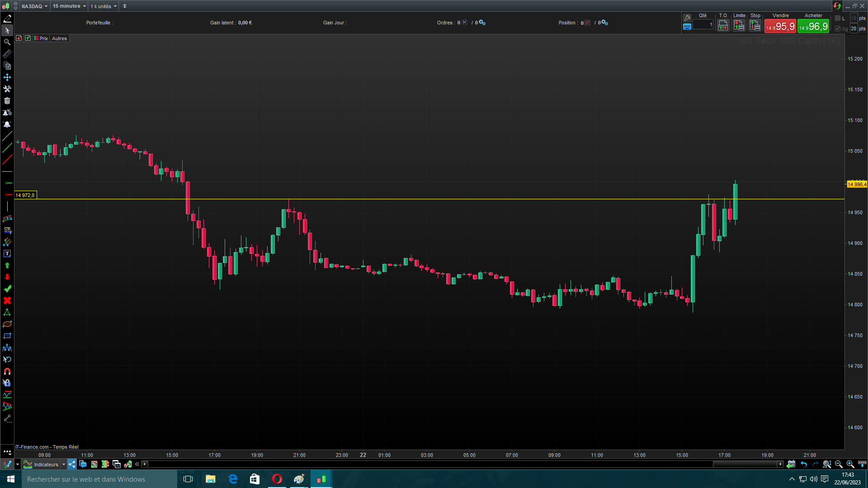Viewport: 868px width, 488px height.
Task: Click the Qté quantity input field
Action: [703, 25]
